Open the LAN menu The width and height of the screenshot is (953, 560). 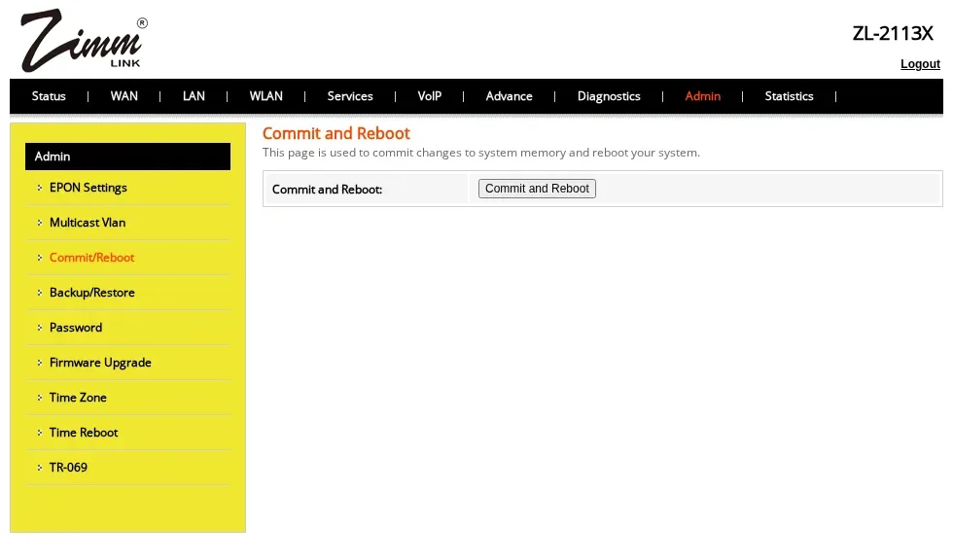point(194,96)
